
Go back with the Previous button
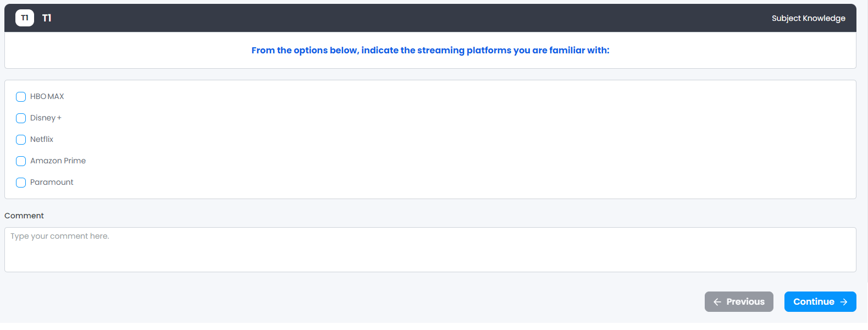739,302
